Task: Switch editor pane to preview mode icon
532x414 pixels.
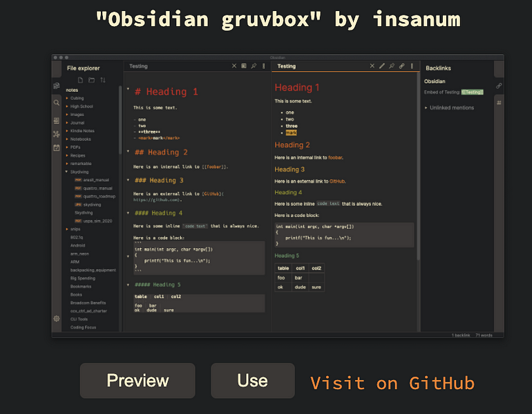Action: 244,66
